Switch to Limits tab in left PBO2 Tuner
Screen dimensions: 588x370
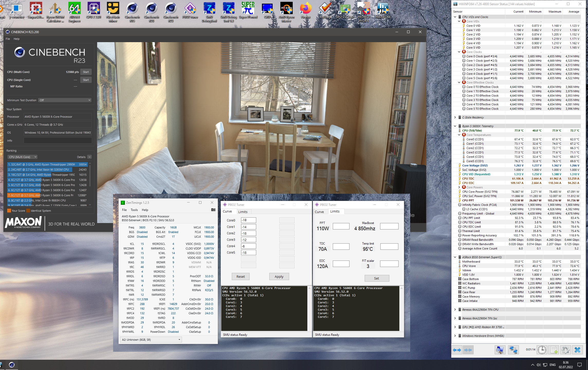[243, 212]
